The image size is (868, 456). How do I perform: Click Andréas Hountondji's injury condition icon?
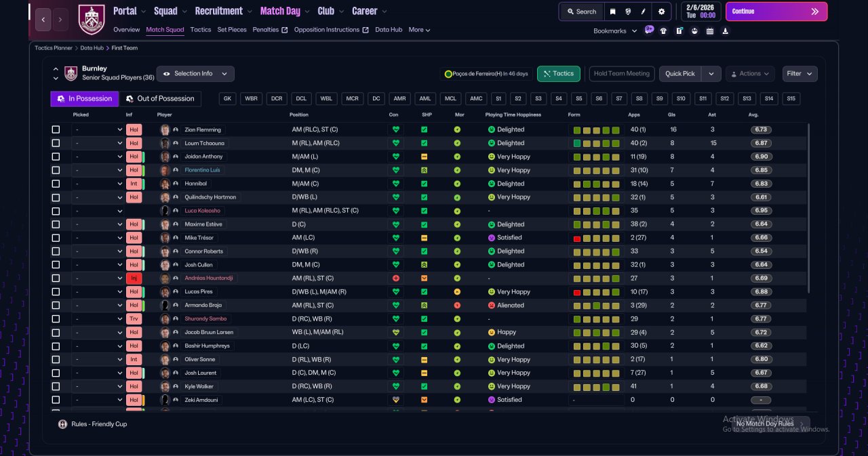pos(396,278)
